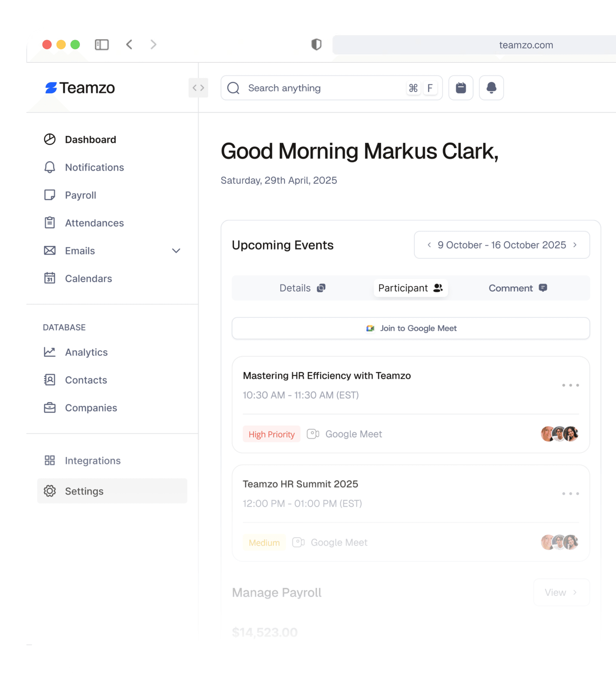Click the Contacts address-book icon

(x=50, y=380)
